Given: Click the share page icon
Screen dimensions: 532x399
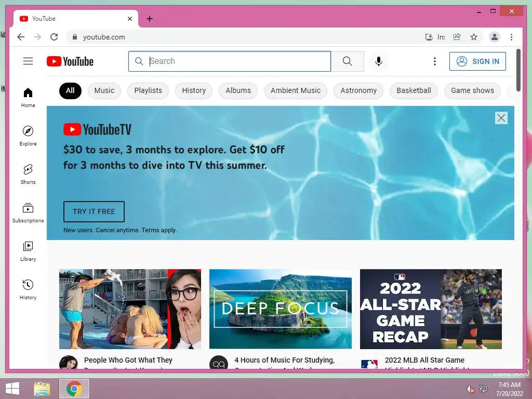Looking at the screenshot, I should [x=457, y=37].
